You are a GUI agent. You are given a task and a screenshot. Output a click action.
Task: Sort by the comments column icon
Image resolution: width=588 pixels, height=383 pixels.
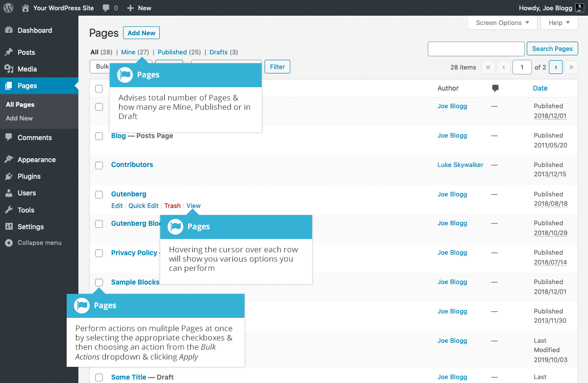(x=495, y=89)
